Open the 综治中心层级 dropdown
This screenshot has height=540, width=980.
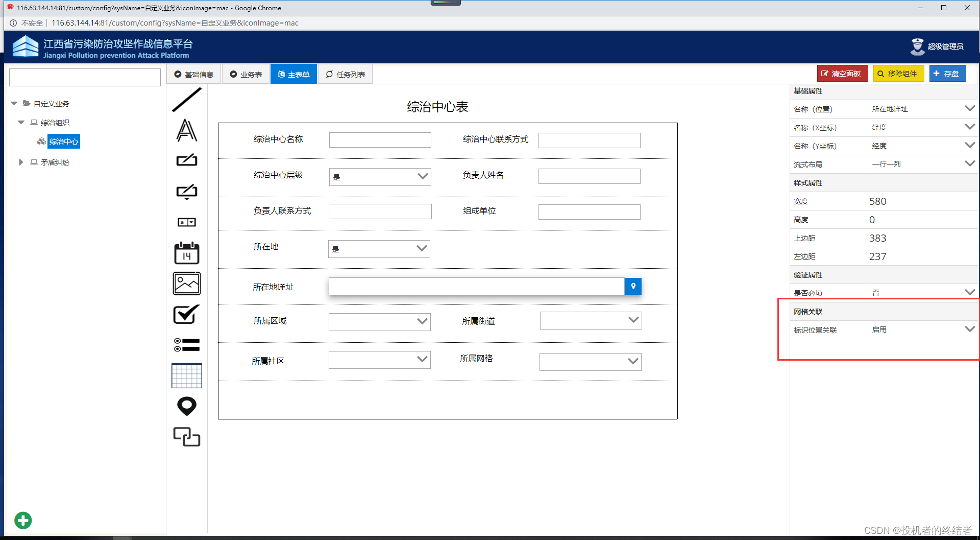click(380, 177)
